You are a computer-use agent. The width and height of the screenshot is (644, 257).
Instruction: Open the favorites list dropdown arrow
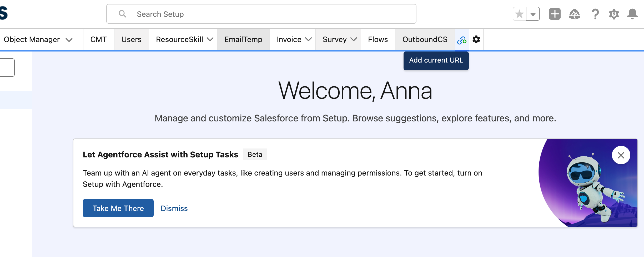pos(533,14)
